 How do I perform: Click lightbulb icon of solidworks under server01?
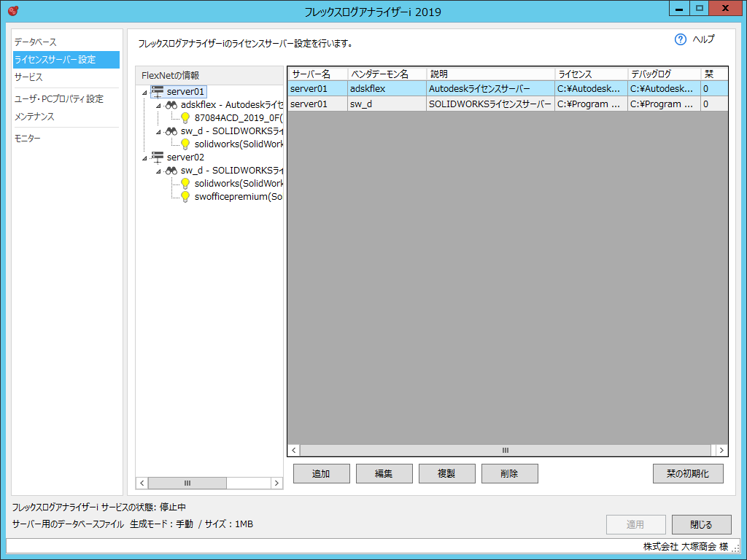click(x=185, y=144)
